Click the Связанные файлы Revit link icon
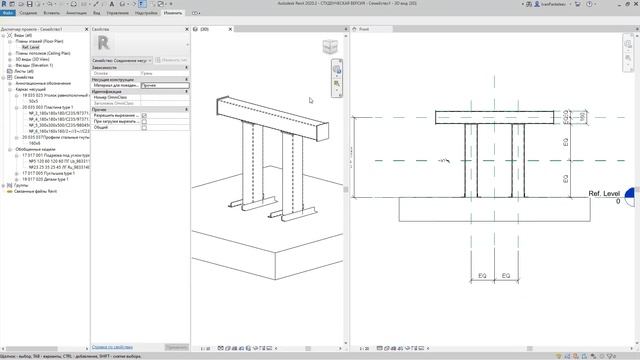Screen dimensions: 640x360 tap(10, 191)
